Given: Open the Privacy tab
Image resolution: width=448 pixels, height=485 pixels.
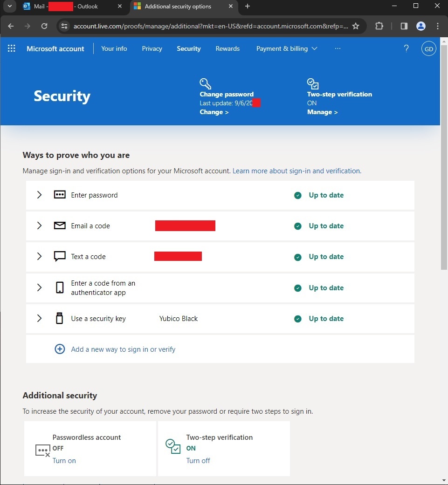Looking at the screenshot, I should pos(152,48).
